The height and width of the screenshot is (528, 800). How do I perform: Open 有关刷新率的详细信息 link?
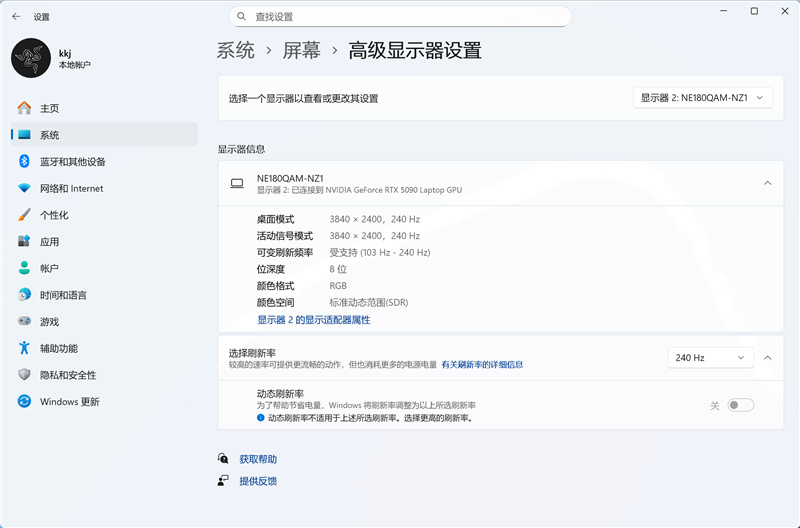482,364
